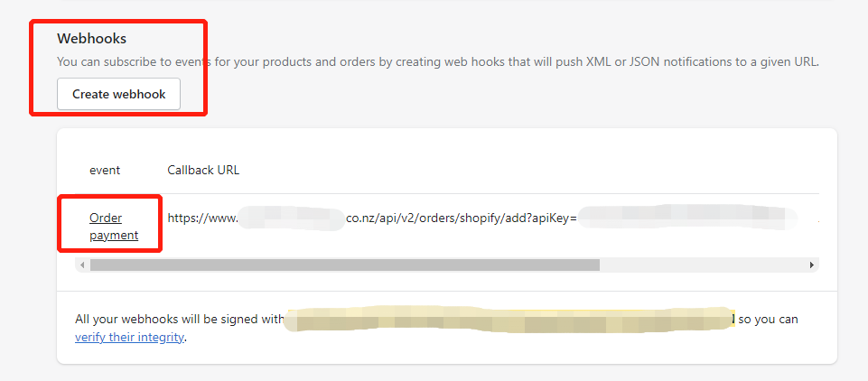Click the words 'so you can' after the signing key
The image size is (868, 381).
click(x=769, y=319)
